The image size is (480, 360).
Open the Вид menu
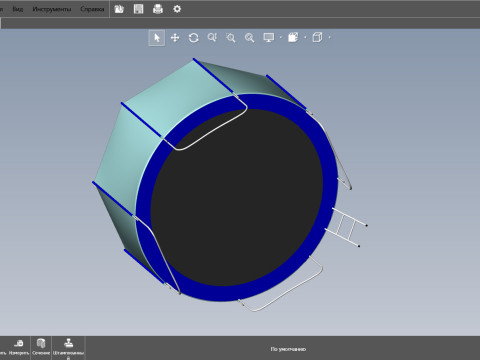pyautogui.click(x=18, y=9)
